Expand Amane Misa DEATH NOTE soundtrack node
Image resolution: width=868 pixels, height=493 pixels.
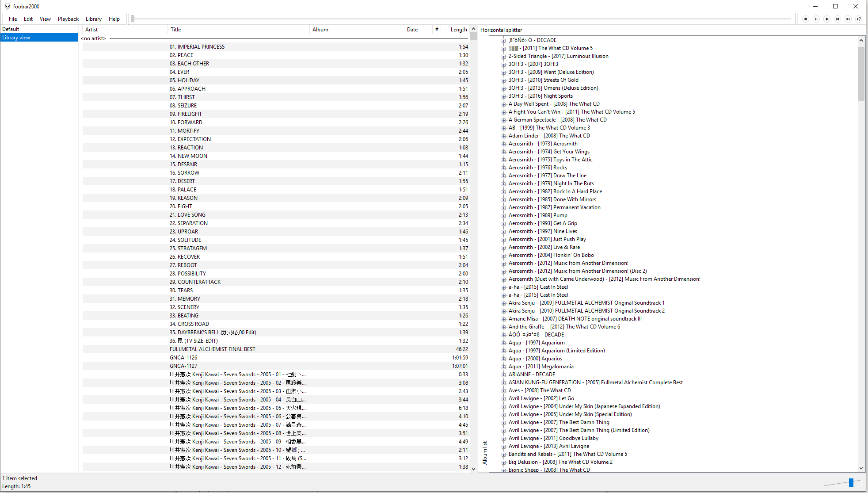click(503, 319)
